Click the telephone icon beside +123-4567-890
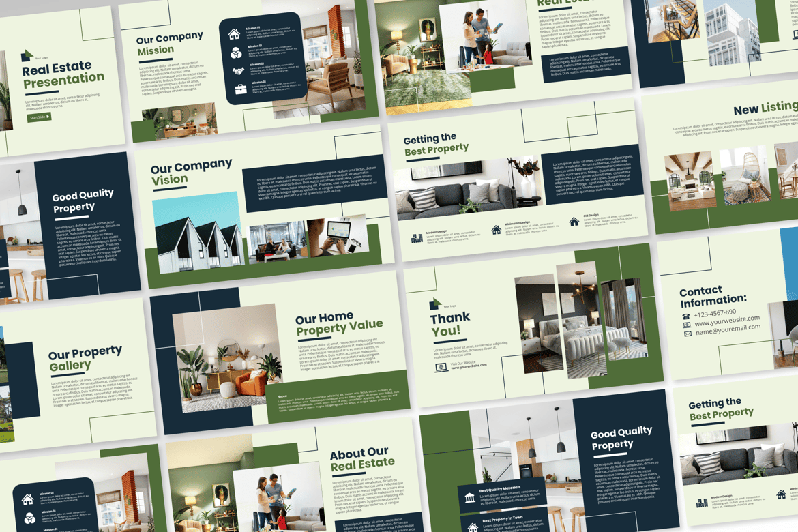798x532 pixels. (x=685, y=316)
